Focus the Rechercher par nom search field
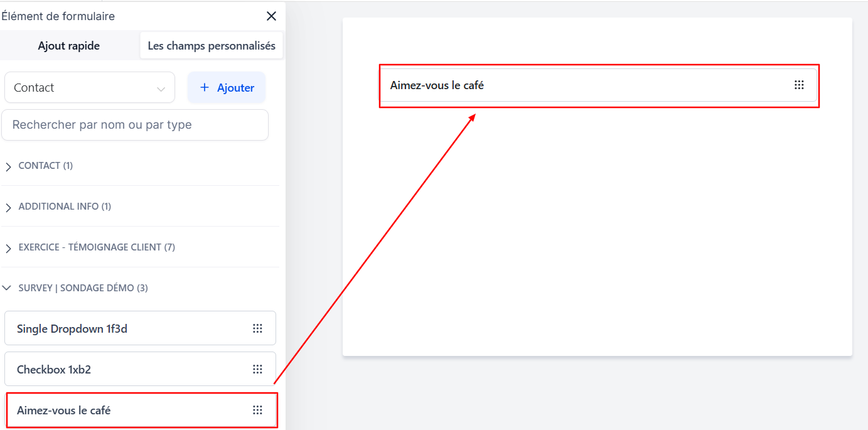This screenshot has height=430, width=868. 135,125
